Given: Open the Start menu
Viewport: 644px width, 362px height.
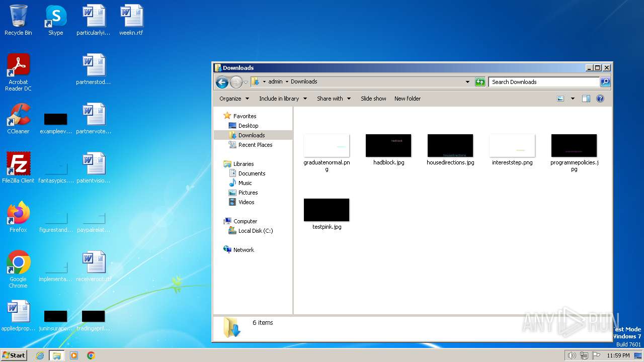Looking at the screenshot, I should tap(14, 355).
